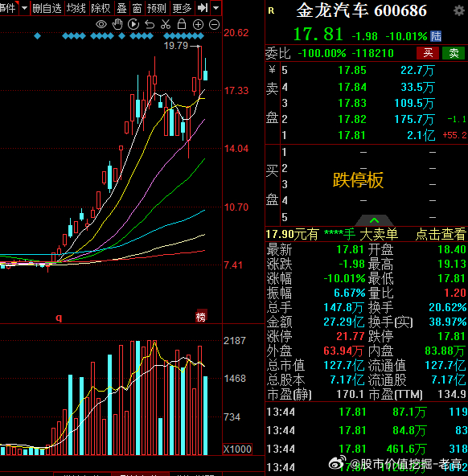Viewport: 468px width, 476px height.
Task: Click the red q marker on chart
Action: pos(59,318)
